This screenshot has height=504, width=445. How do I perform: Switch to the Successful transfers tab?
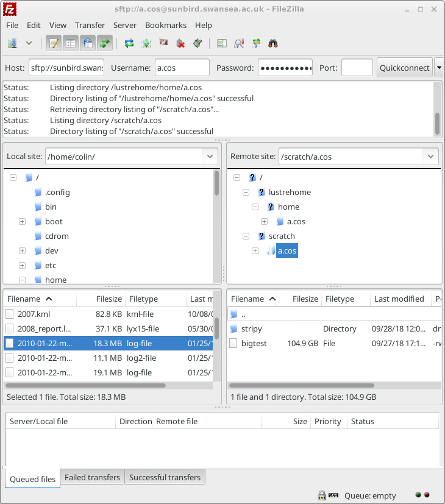pos(165,477)
